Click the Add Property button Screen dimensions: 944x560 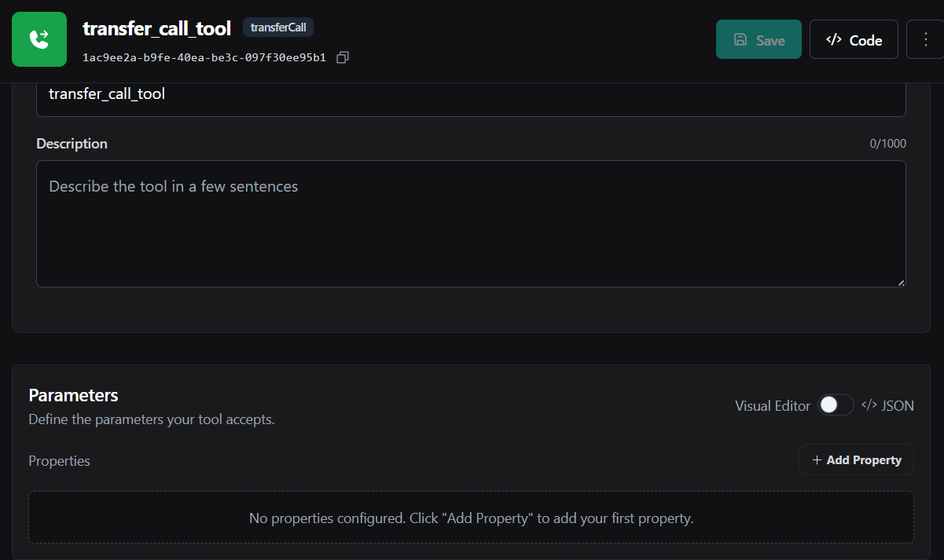[x=856, y=460]
